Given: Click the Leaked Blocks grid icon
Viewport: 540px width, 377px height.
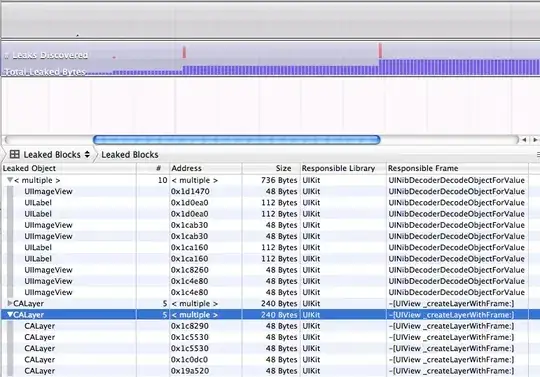Looking at the screenshot, I should [x=14, y=154].
